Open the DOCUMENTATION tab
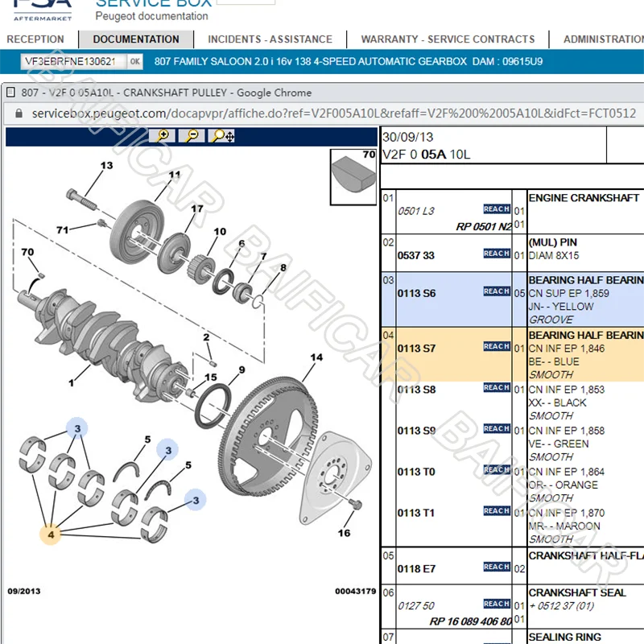This screenshot has width=644, height=644. click(x=136, y=39)
